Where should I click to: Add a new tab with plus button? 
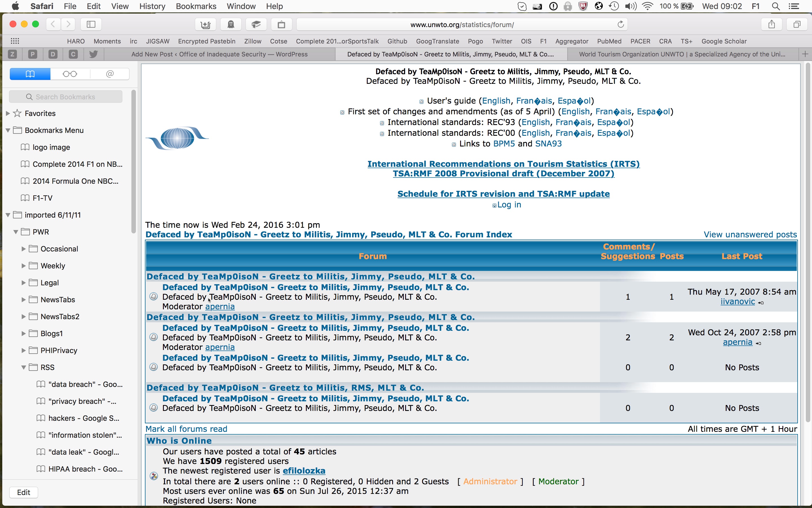tap(805, 54)
